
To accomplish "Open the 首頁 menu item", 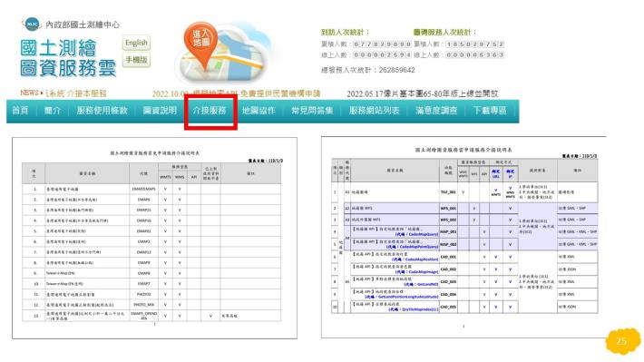I will click(20, 111).
